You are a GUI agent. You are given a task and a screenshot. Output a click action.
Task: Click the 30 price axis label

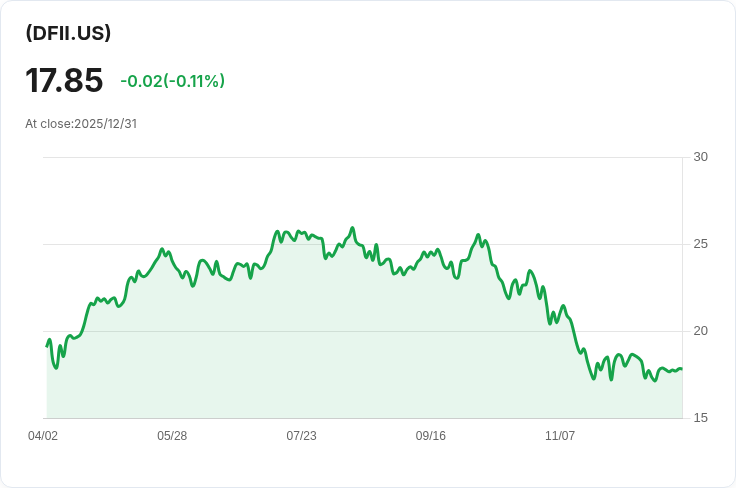[x=700, y=157]
